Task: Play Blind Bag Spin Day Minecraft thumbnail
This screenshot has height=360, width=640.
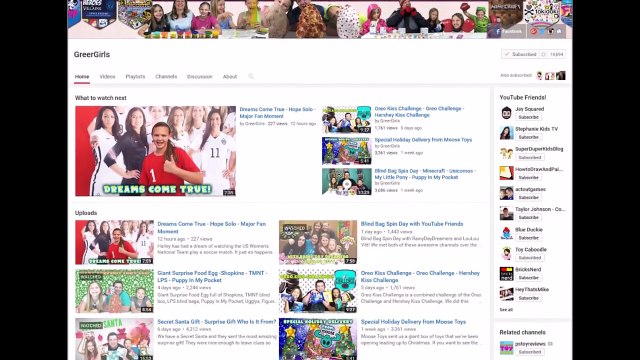Action: pyautogui.click(x=347, y=182)
